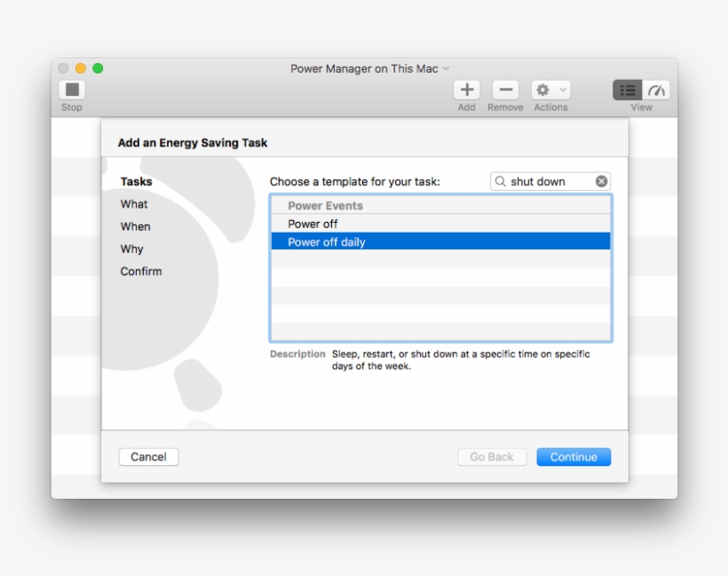The width and height of the screenshot is (728, 576).
Task: Click the Stop toolbar icon
Action: 71,91
